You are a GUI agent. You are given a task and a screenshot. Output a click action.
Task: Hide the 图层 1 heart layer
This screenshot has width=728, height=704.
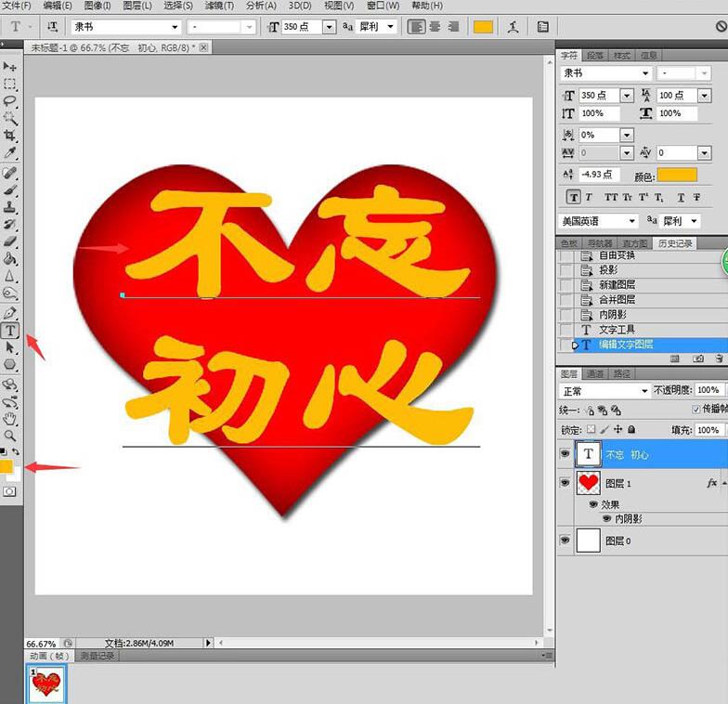coord(565,483)
